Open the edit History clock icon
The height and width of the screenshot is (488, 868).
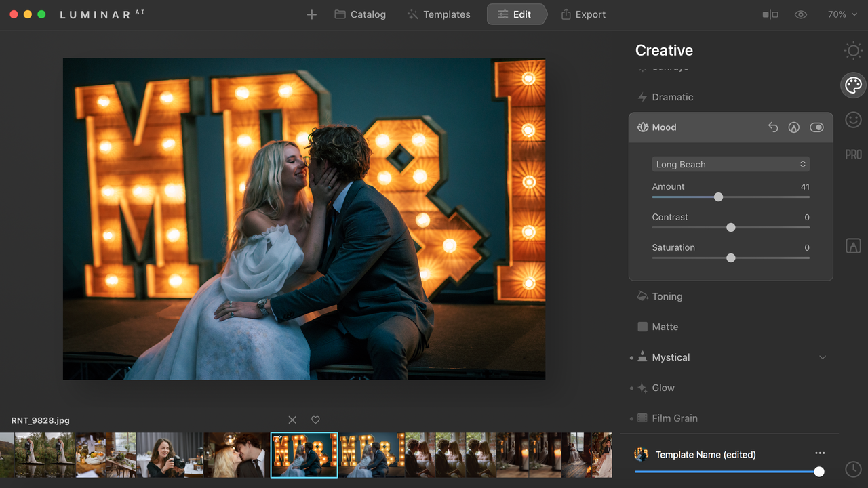(x=853, y=468)
